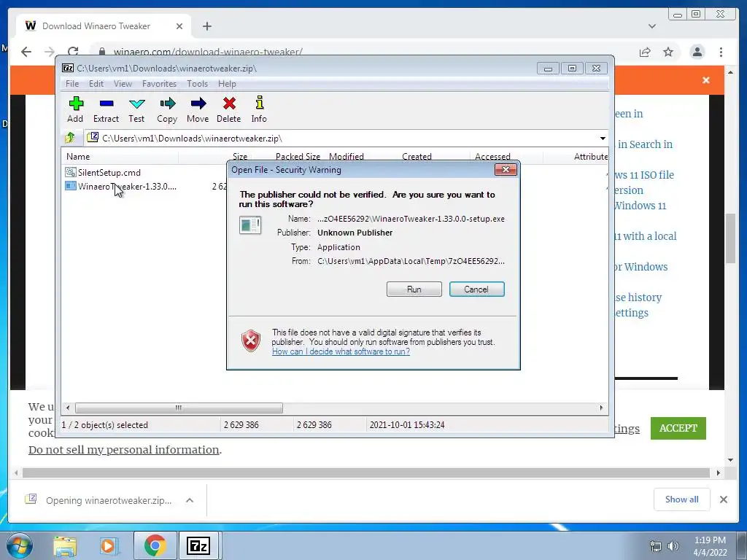Image resolution: width=747 pixels, height=560 pixels.
Task: Click the Chrome back arrow
Action: click(x=26, y=52)
